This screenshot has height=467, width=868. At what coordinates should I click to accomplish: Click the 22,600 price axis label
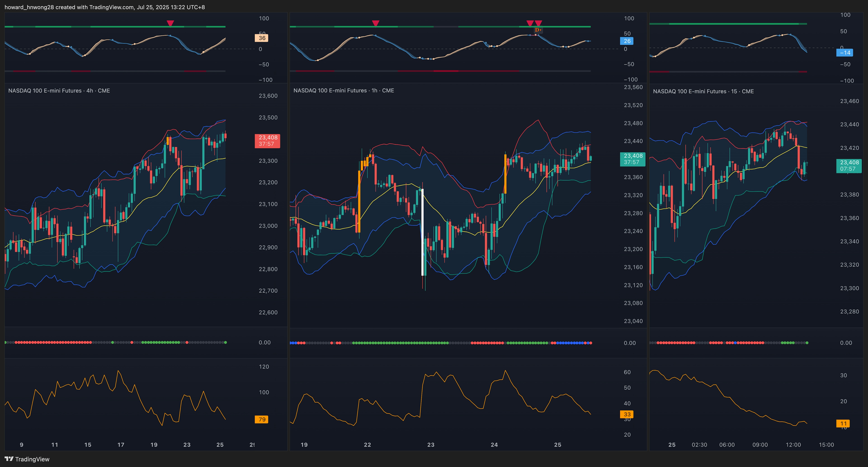click(268, 312)
